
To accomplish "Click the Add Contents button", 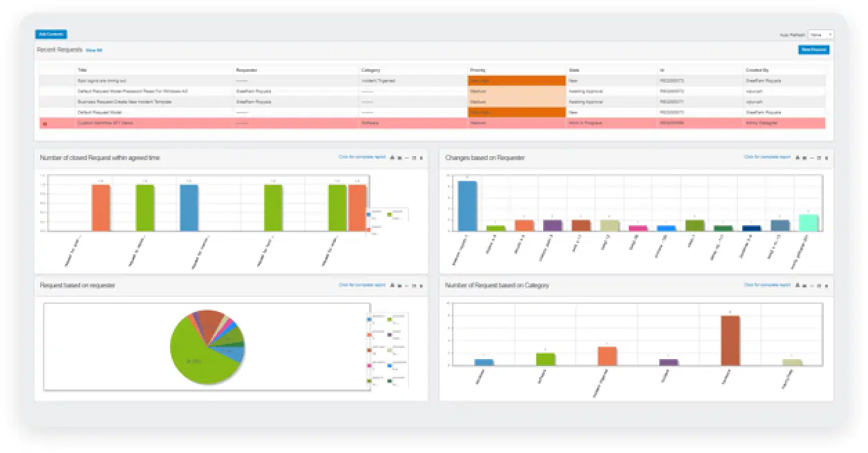I will click(x=51, y=34).
